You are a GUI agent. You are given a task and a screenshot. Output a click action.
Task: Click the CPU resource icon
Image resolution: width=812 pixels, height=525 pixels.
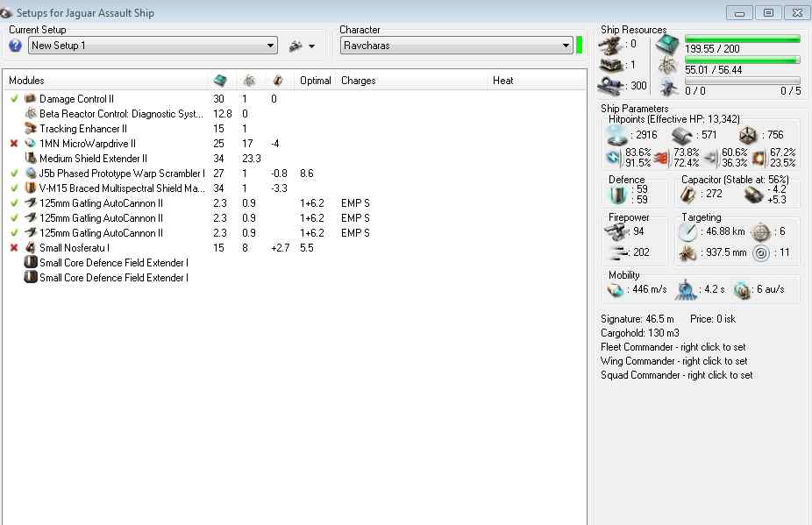(x=667, y=45)
